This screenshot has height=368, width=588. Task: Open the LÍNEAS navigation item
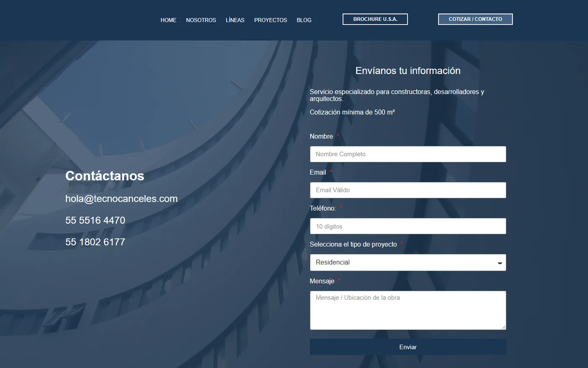235,20
